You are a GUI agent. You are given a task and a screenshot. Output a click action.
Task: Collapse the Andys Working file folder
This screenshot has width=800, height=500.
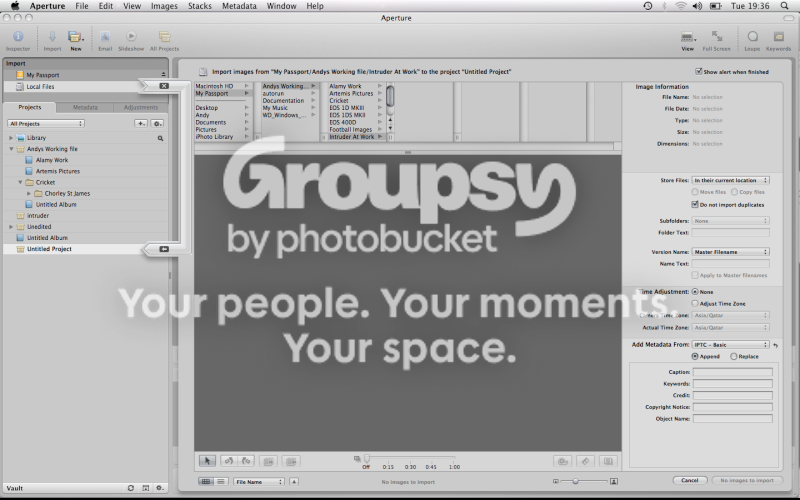[x=11, y=149]
